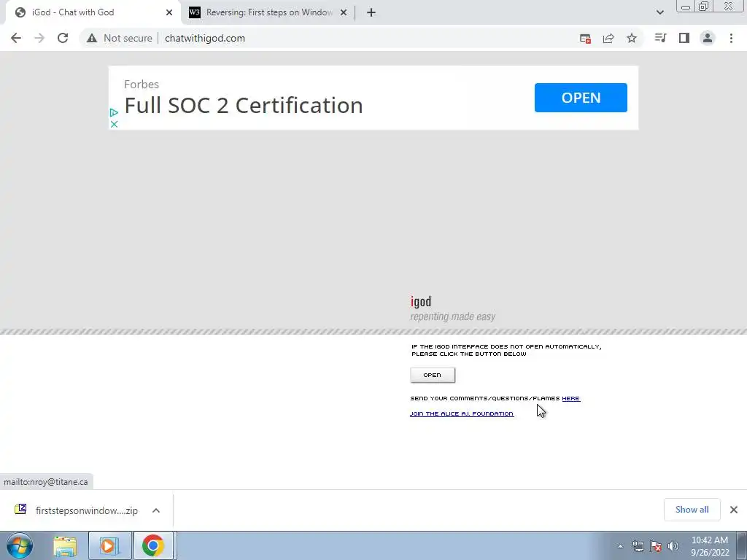Expand the tab search dropdown chevron
This screenshot has height=560, width=747.
coord(659,12)
